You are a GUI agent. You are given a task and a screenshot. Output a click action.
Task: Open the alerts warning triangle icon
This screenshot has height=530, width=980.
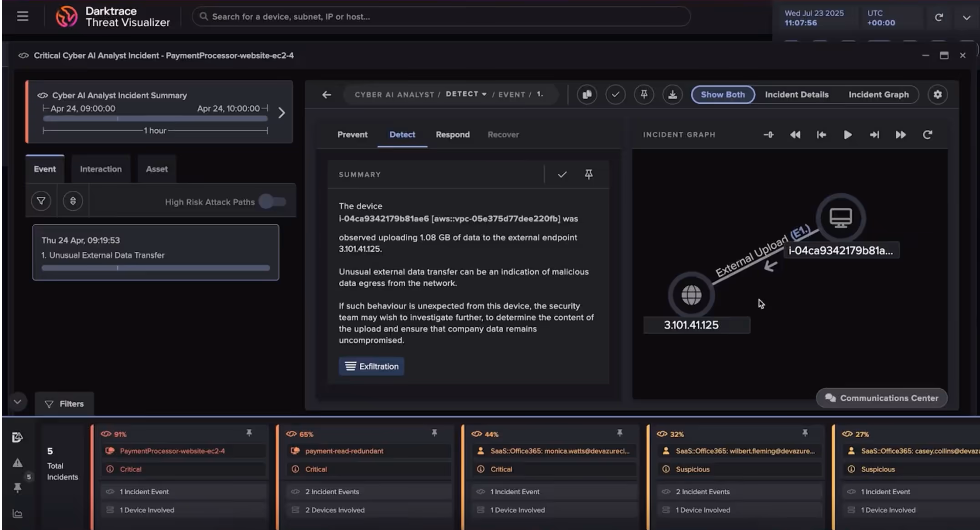point(17,463)
